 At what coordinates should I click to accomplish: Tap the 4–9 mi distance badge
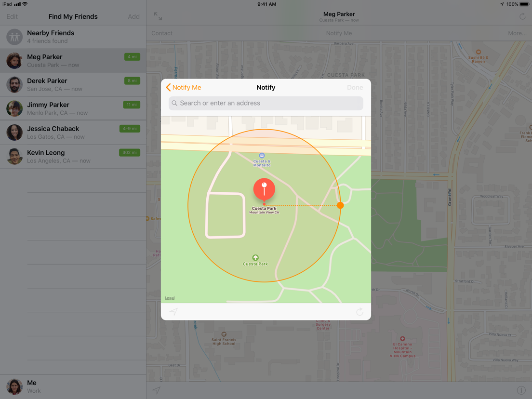130,129
